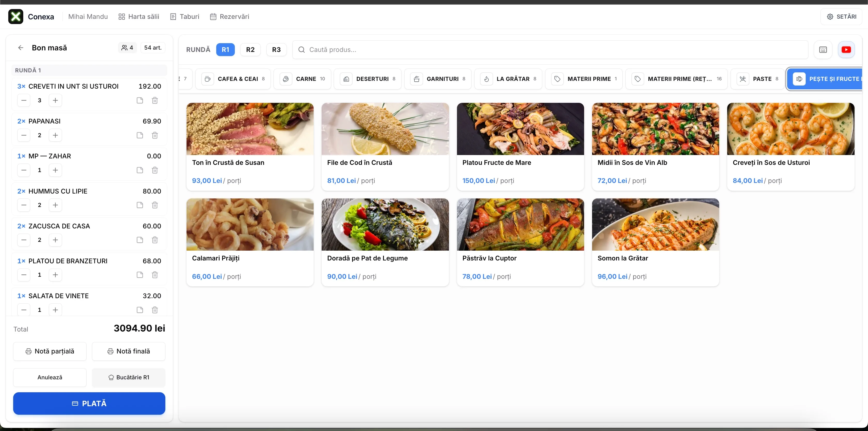
Task: Decrease MP — ZAHAR quantity
Action: [x=24, y=170]
